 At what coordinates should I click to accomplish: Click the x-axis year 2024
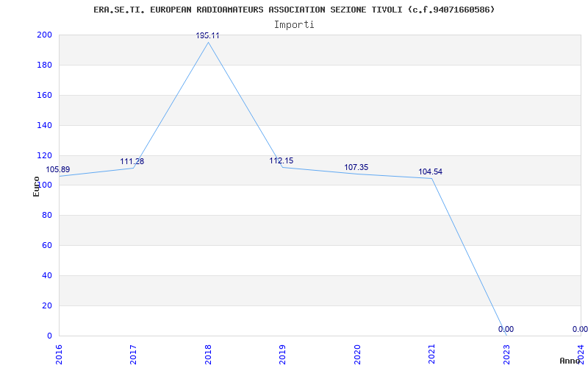581,355
